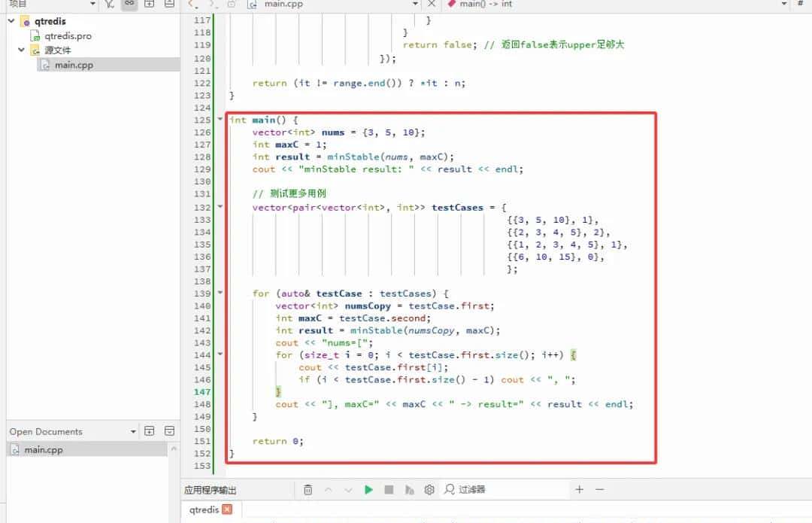Fold the for loop at line 139

click(220, 293)
